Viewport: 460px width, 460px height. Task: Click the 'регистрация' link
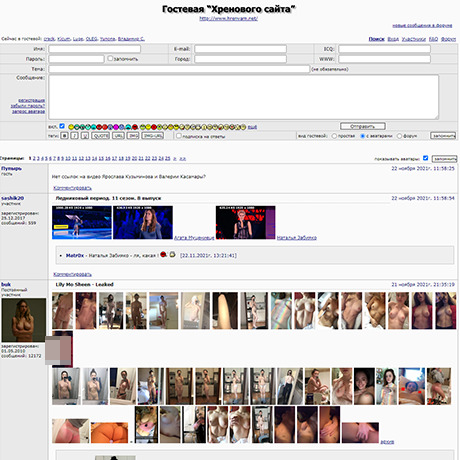click(31, 100)
